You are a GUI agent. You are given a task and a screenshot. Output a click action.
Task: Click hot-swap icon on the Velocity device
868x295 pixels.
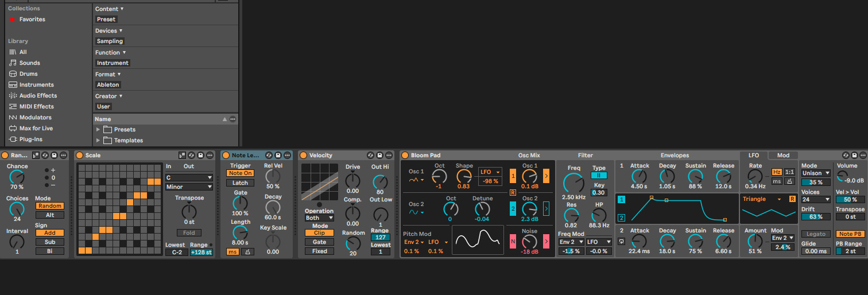(371, 156)
